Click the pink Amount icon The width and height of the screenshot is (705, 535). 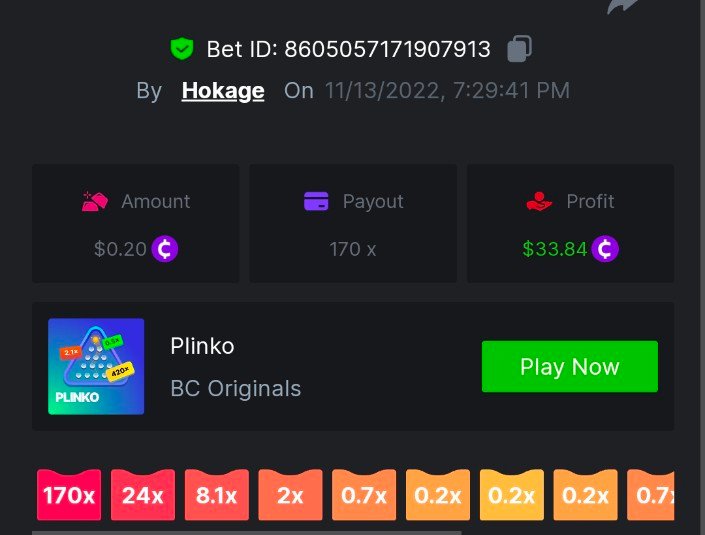(94, 201)
